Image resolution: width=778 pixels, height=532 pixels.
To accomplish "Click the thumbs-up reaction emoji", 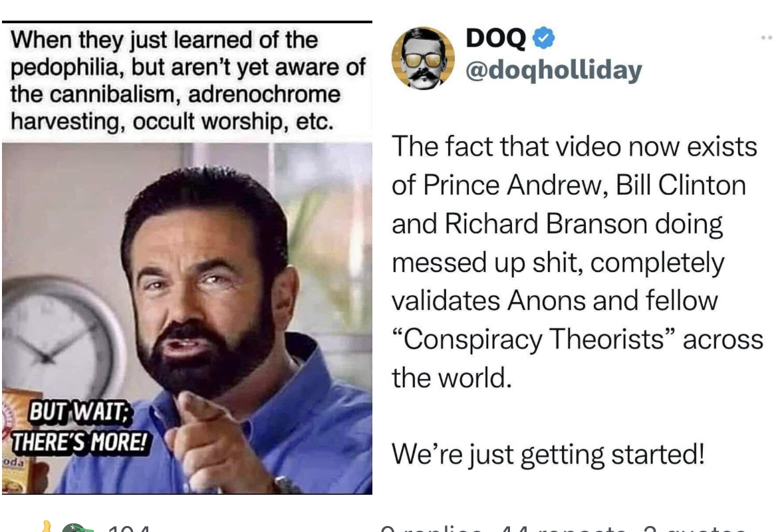I will pyautogui.click(x=46, y=527).
